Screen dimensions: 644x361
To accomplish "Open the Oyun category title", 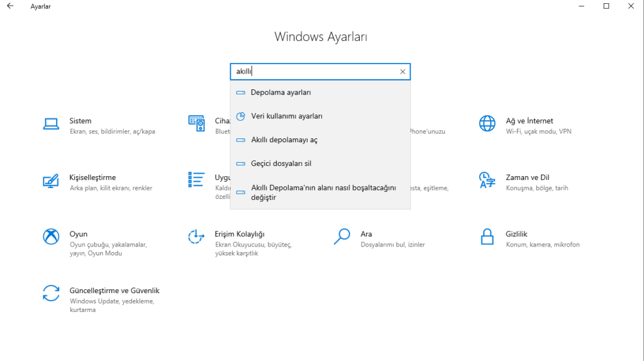I will tap(79, 234).
